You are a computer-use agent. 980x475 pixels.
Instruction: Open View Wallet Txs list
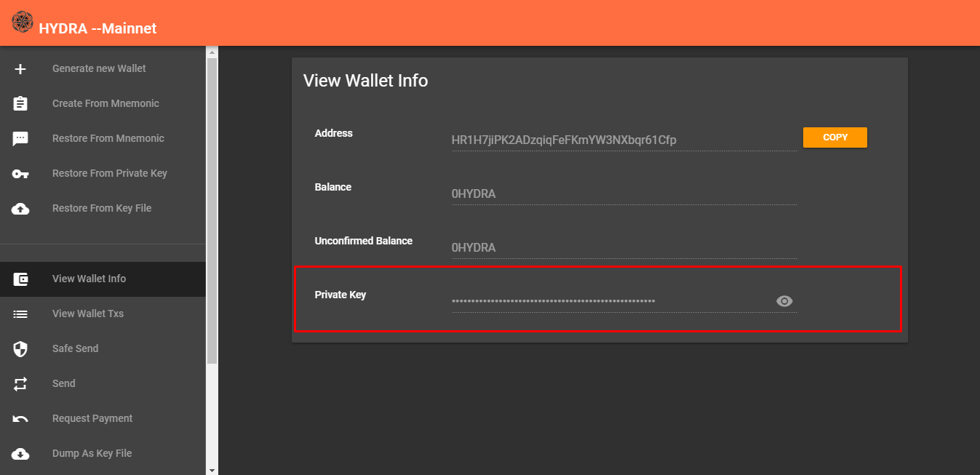click(x=103, y=314)
